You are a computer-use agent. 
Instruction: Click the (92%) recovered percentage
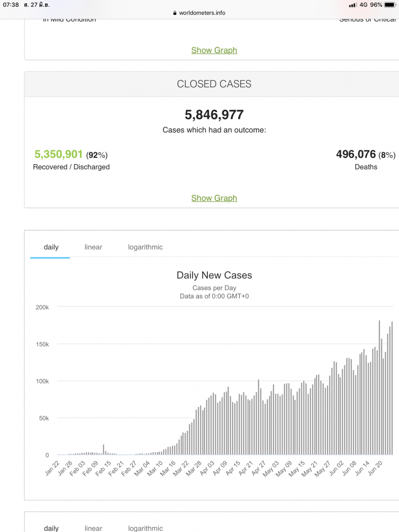(x=97, y=155)
